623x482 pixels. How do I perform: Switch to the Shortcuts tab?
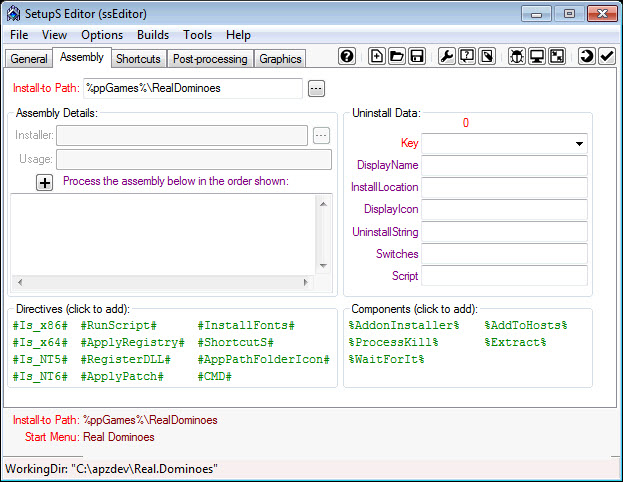[138, 59]
